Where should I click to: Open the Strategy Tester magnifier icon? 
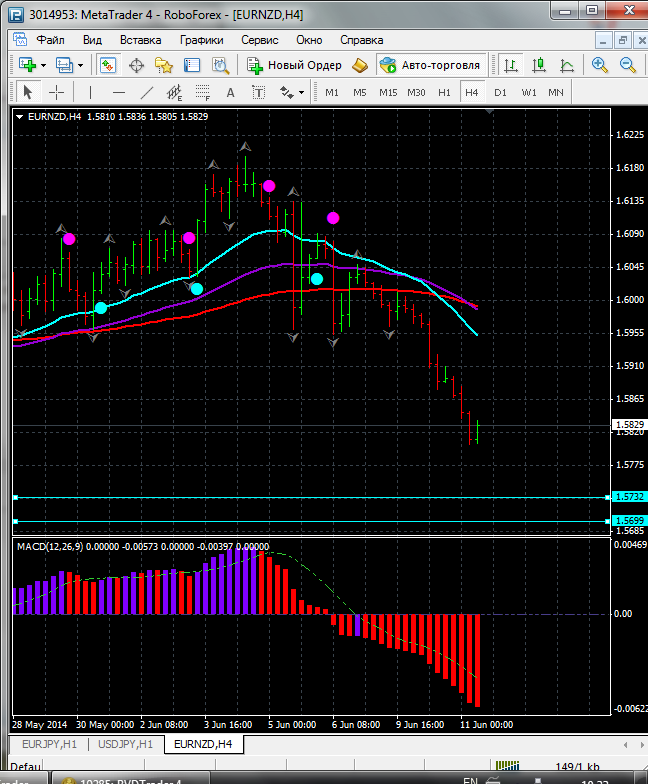(x=220, y=65)
